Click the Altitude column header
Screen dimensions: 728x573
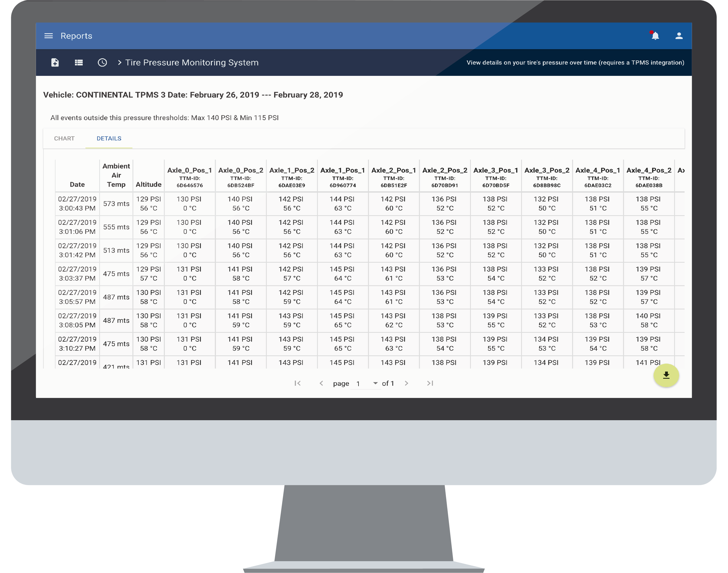[149, 184]
